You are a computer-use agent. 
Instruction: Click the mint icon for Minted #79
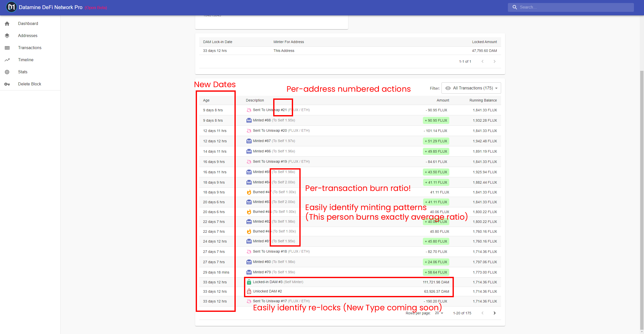coord(249,272)
